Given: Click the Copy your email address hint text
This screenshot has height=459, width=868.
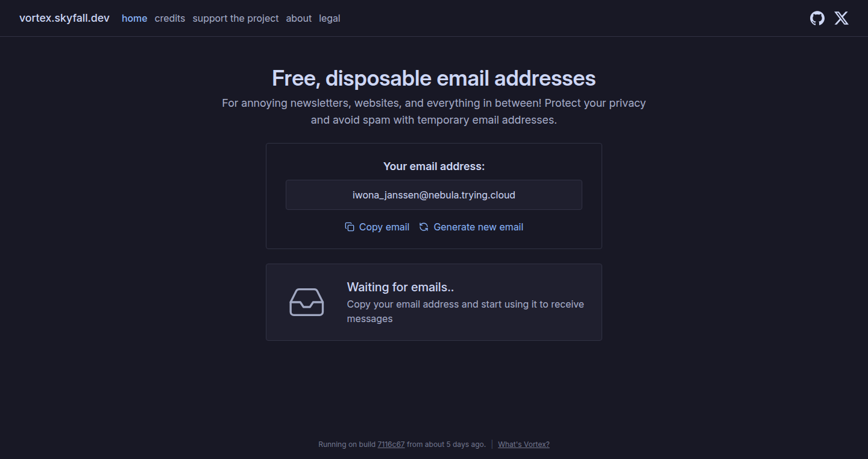Looking at the screenshot, I should (x=465, y=311).
